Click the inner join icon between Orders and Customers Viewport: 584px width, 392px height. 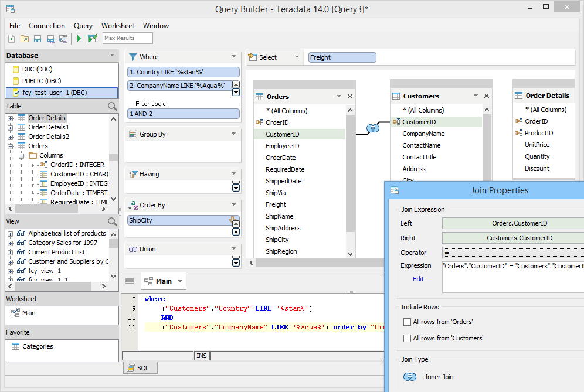pos(373,128)
